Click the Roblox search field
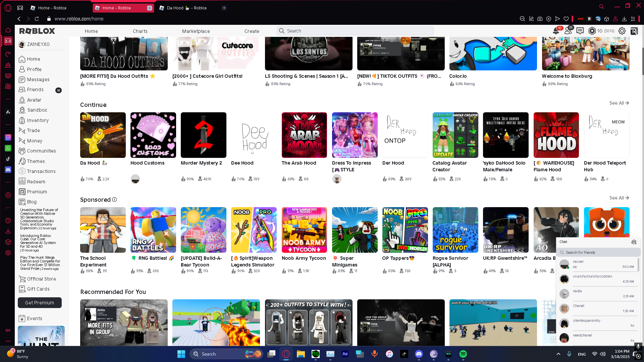The height and width of the screenshot is (362, 644). 356,31
